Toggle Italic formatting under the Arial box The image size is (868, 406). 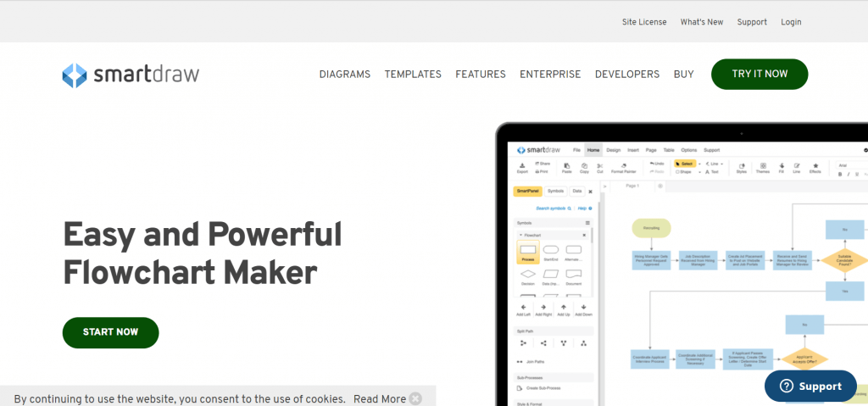click(x=849, y=174)
